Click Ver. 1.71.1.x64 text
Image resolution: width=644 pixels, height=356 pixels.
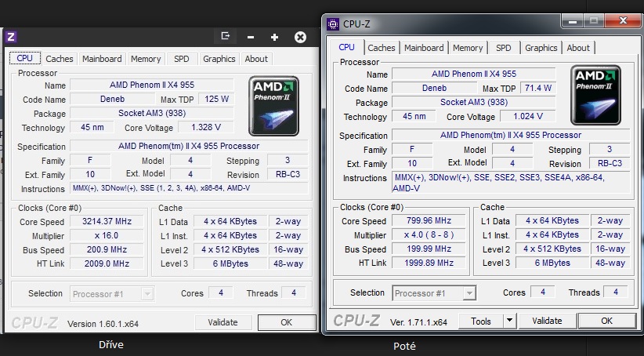[418, 322]
